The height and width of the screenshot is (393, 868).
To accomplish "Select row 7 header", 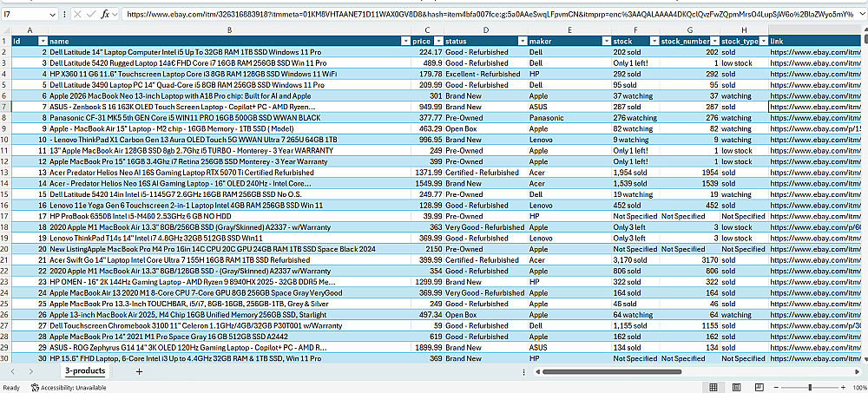I will pyautogui.click(x=5, y=107).
